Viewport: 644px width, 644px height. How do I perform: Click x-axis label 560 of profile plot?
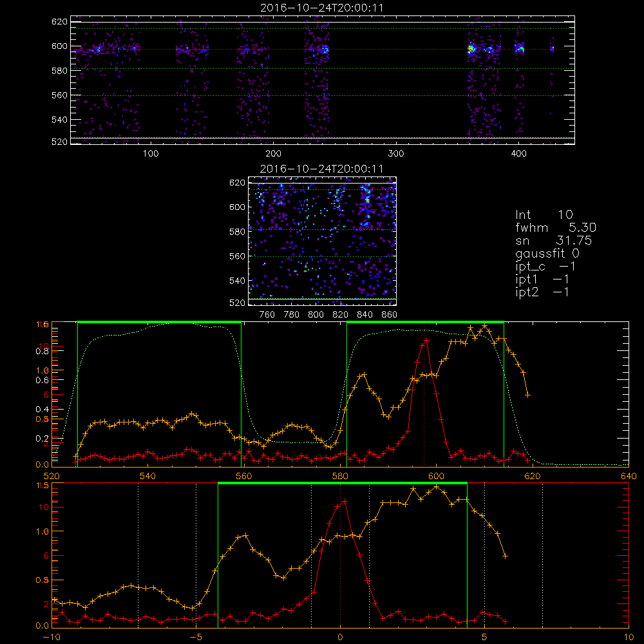(243, 477)
